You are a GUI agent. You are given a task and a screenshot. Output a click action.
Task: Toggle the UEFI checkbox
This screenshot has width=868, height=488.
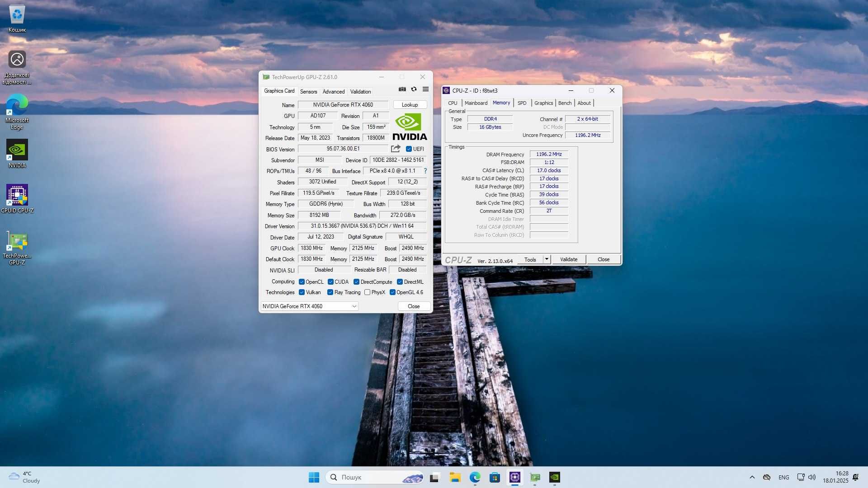409,149
